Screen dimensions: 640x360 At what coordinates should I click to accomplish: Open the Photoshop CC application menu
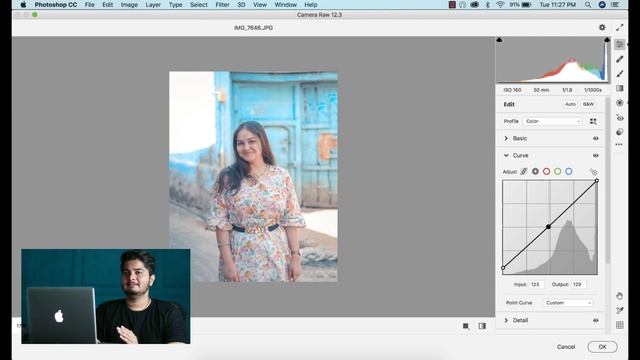(56, 5)
